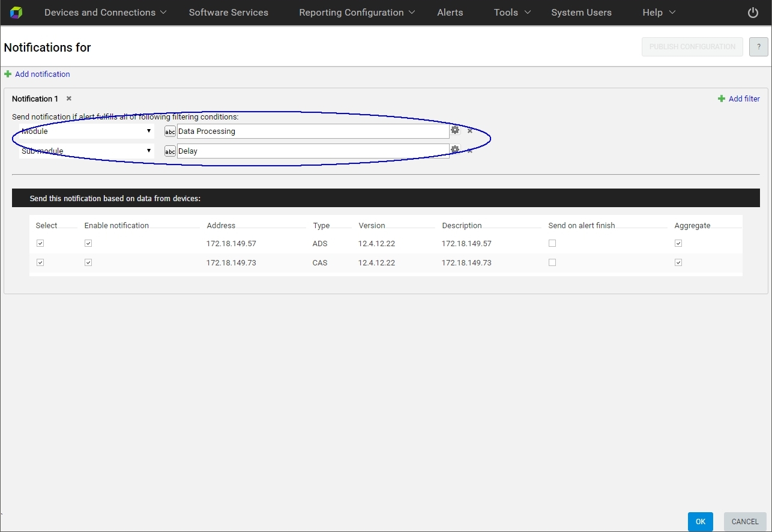Click the question mark help button

[758, 47]
